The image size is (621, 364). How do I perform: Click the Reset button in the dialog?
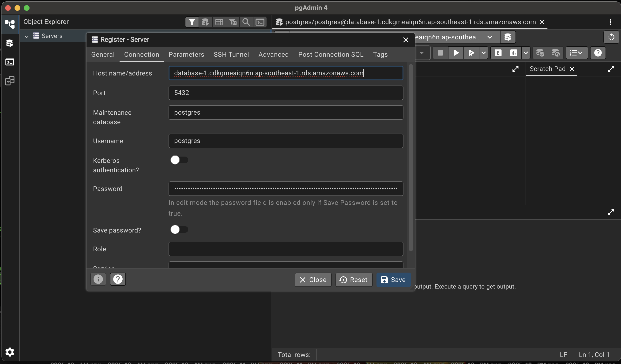click(354, 280)
